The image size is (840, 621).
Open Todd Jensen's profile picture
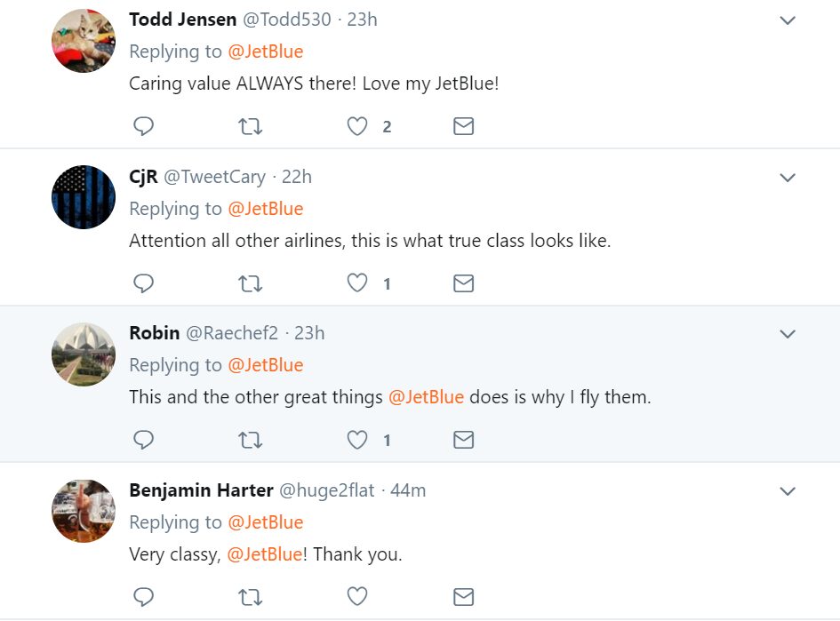[x=83, y=41]
